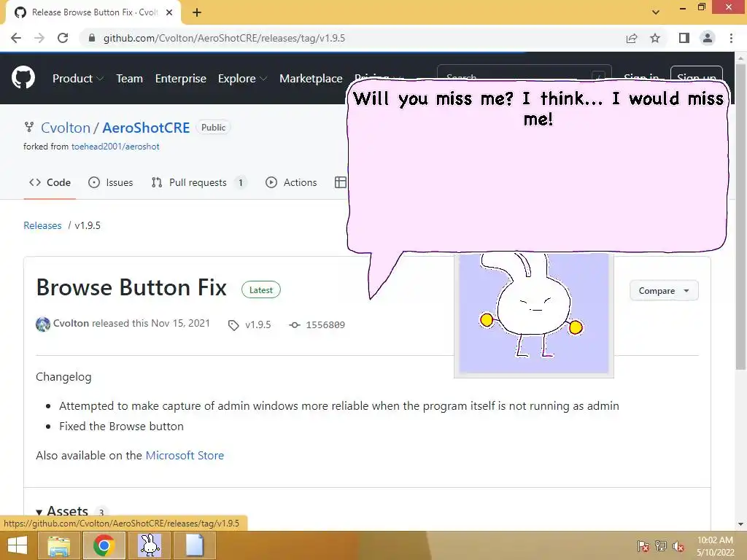The height and width of the screenshot is (560, 747).
Task: Click the browser forward arrow
Action: (x=39, y=38)
